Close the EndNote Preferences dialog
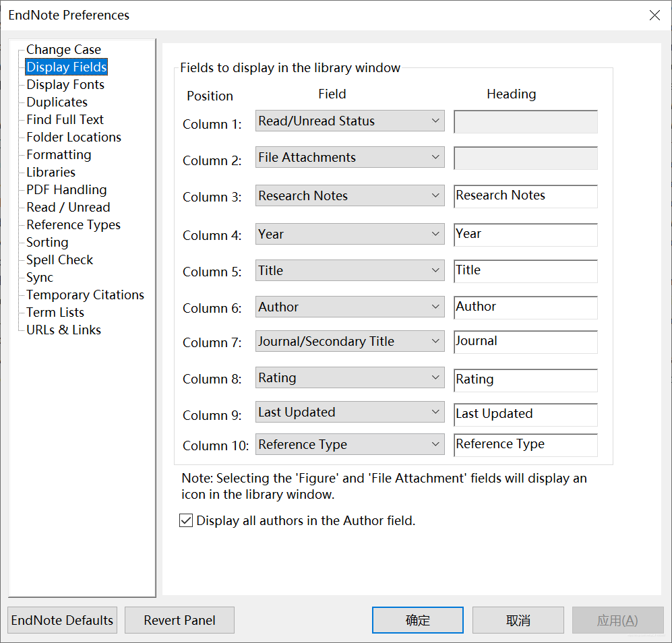Viewport: 672px width, 643px height. 654,16
